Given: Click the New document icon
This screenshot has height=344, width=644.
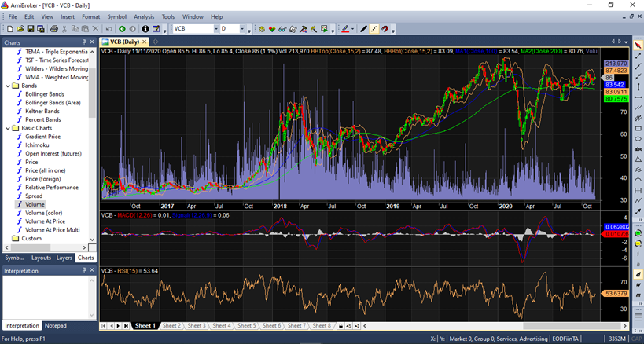Looking at the screenshot, I should 9,29.
